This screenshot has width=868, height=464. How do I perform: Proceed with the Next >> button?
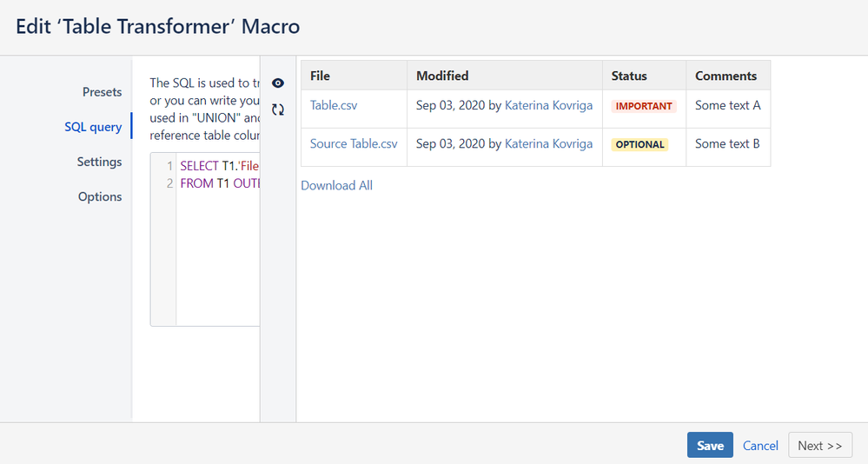coord(820,446)
